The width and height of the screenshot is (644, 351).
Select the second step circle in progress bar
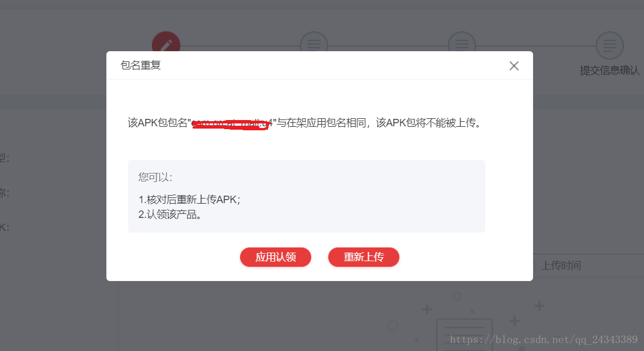click(314, 42)
